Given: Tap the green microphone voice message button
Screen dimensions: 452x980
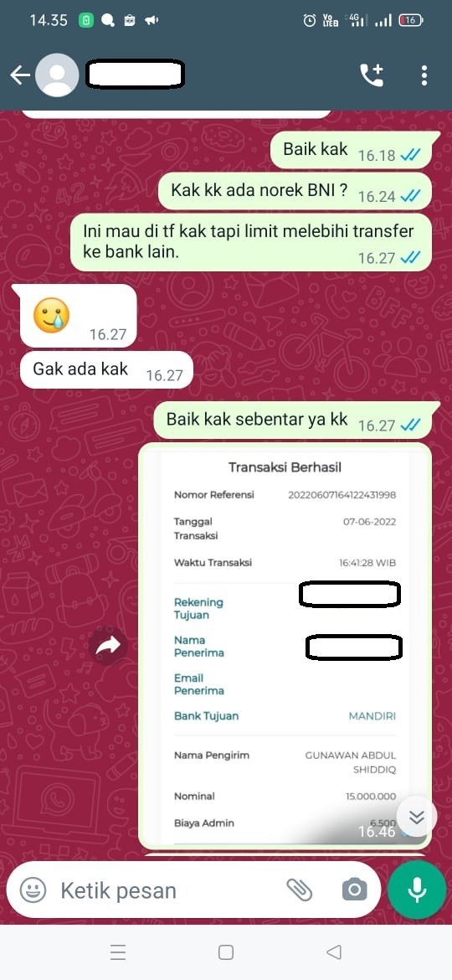Looking at the screenshot, I should 416,890.
